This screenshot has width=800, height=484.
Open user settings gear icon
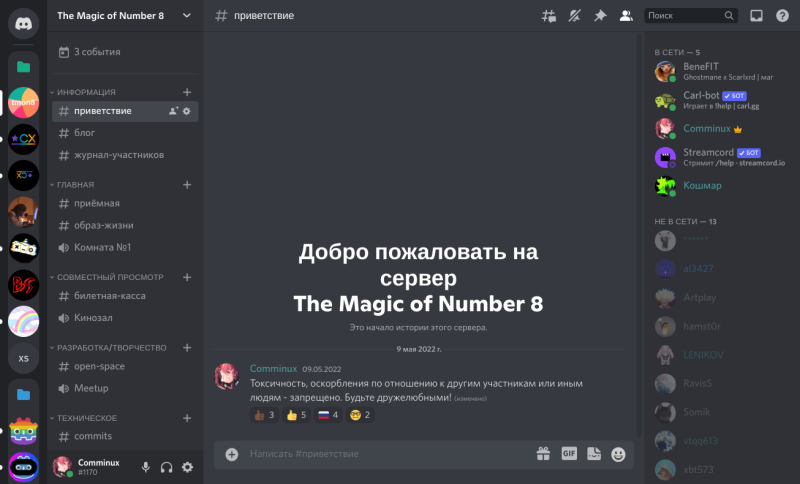[x=188, y=467]
